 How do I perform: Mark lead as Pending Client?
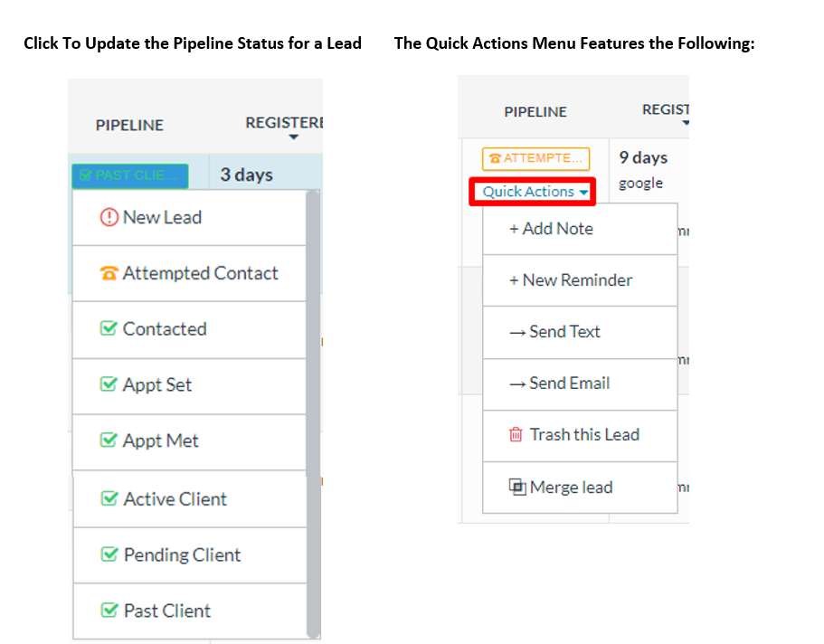point(190,555)
